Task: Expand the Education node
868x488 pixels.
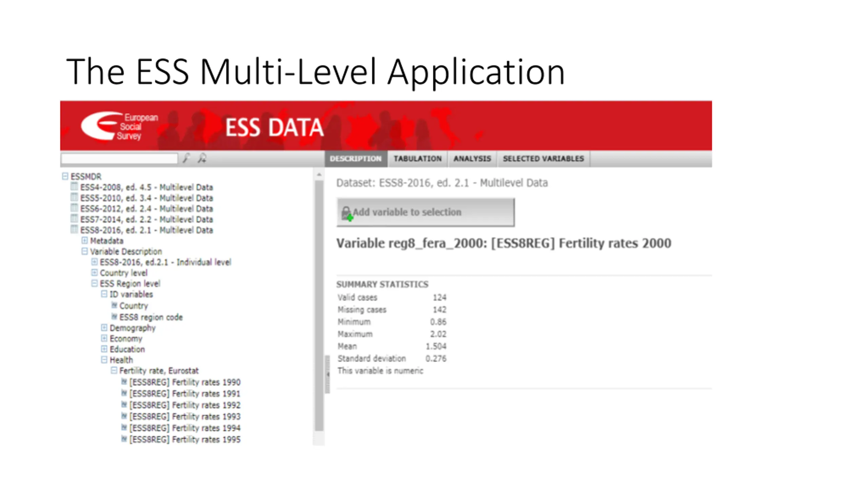Action: click(x=104, y=349)
